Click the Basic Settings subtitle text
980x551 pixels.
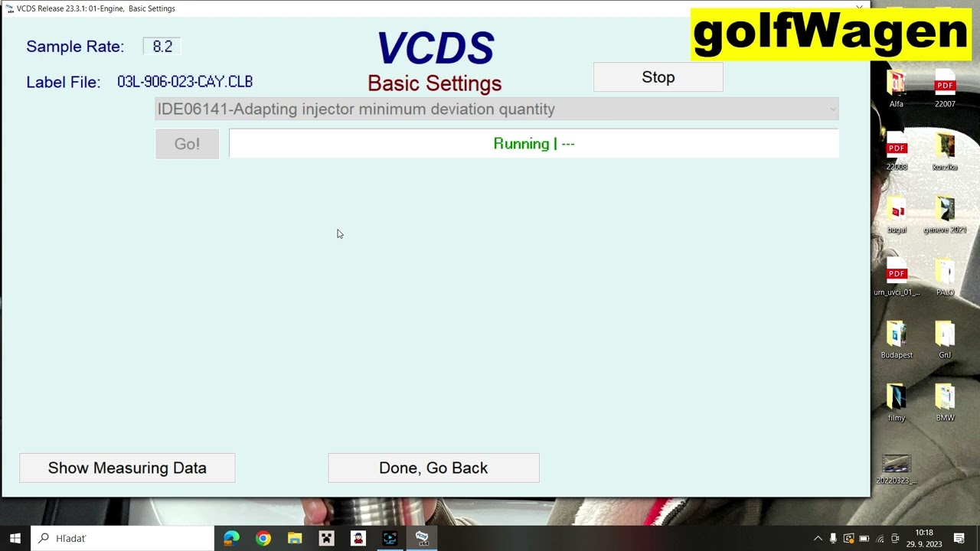coord(434,83)
